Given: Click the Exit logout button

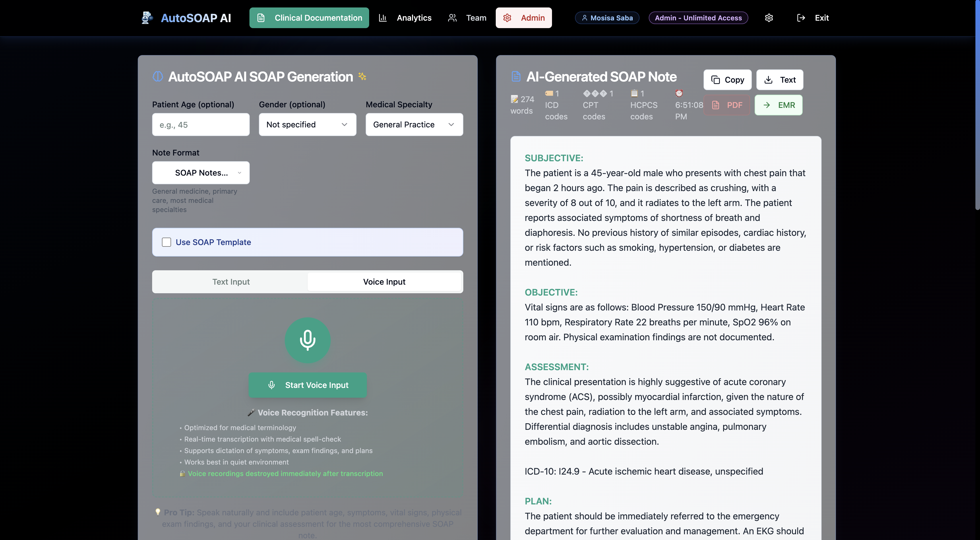Looking at the screenshot, I should click(x=813, y=18).
